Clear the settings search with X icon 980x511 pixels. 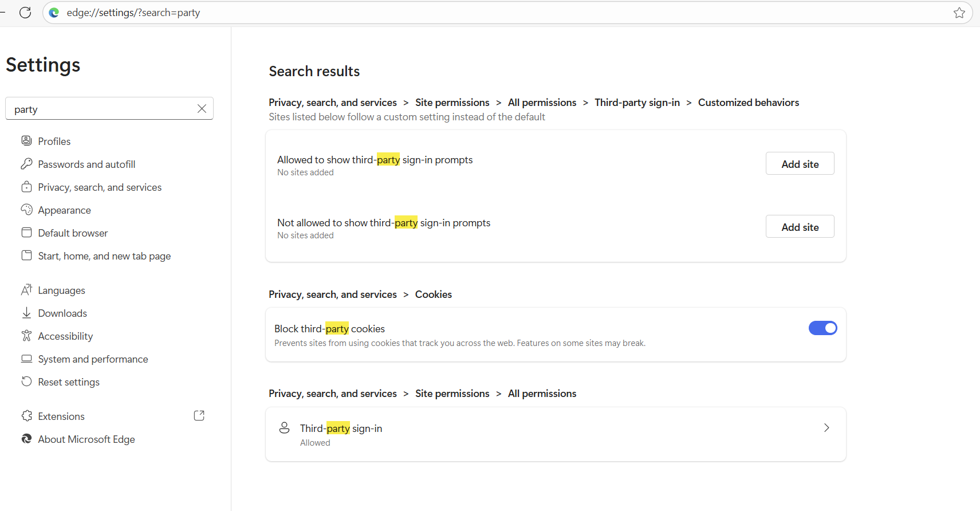click(x=202, y=109)
